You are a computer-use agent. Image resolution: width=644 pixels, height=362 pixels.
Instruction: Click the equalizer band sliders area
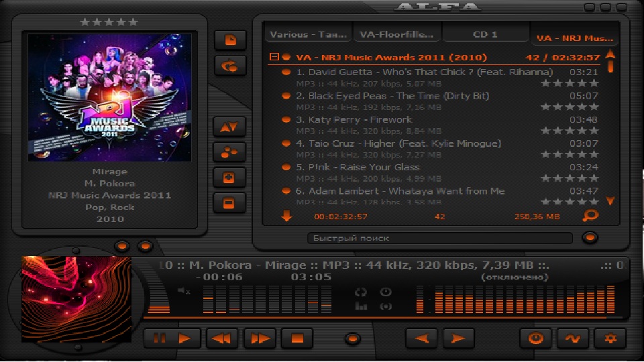pos(267,300)
